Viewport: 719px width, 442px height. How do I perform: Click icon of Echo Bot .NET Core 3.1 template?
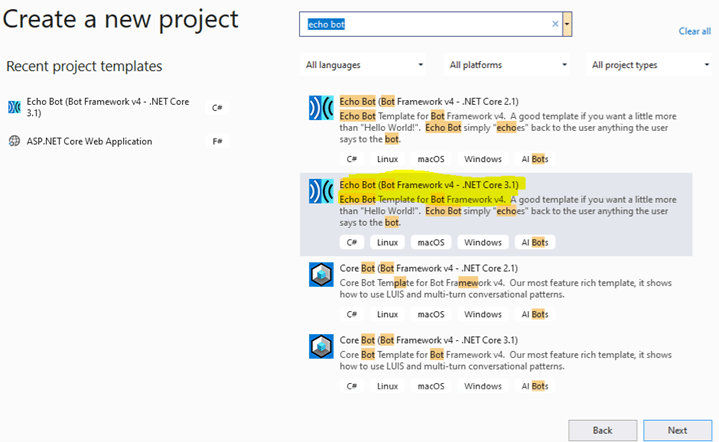coord(321,191)
